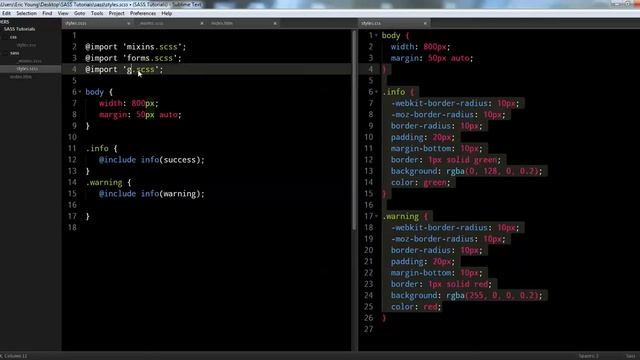Switch to the index.html tab

pos(244,23)
